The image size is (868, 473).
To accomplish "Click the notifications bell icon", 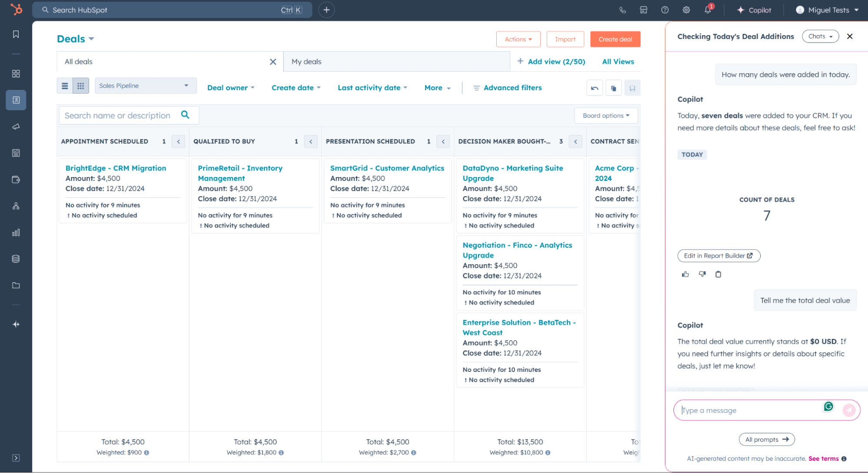I will pos(708,10).
